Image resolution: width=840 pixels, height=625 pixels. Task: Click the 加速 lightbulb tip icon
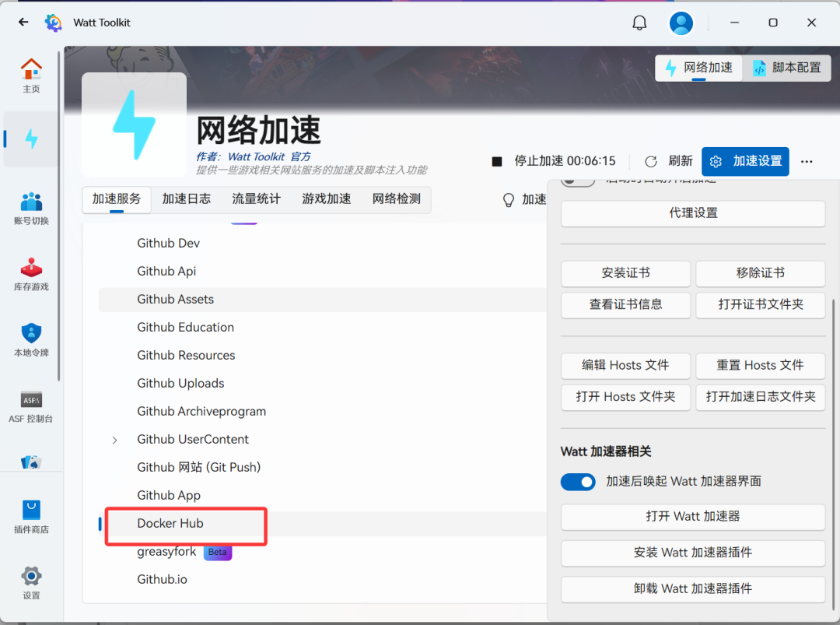(509, 200)
